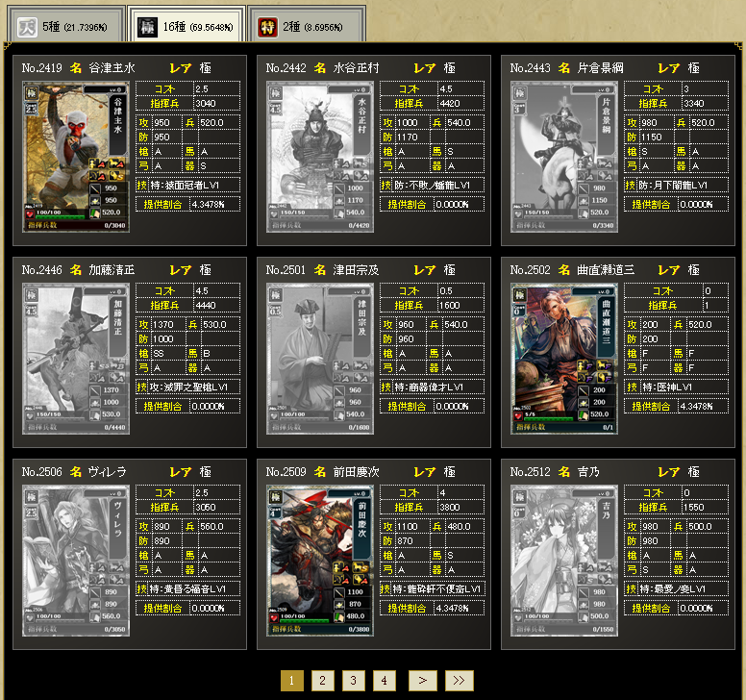746x700 pixels.
Task: Go to page 4
Action: click(384, 681)
